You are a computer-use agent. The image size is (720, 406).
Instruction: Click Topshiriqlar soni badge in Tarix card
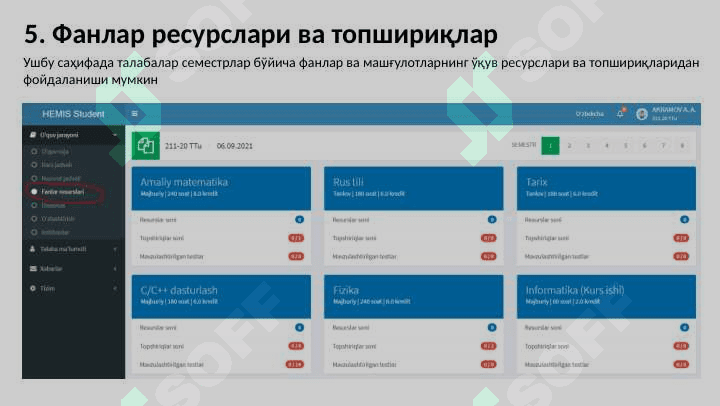pyautogui.click(x=681, y=238)
